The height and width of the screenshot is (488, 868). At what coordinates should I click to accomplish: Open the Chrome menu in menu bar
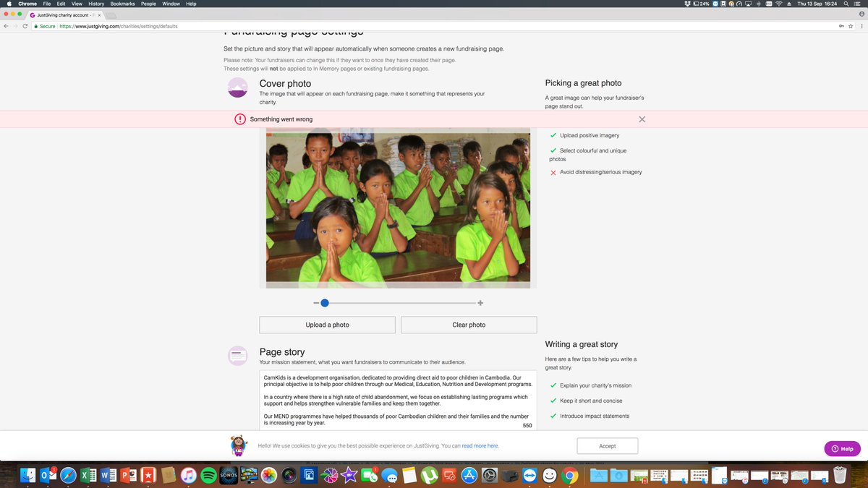coord(27,4)
